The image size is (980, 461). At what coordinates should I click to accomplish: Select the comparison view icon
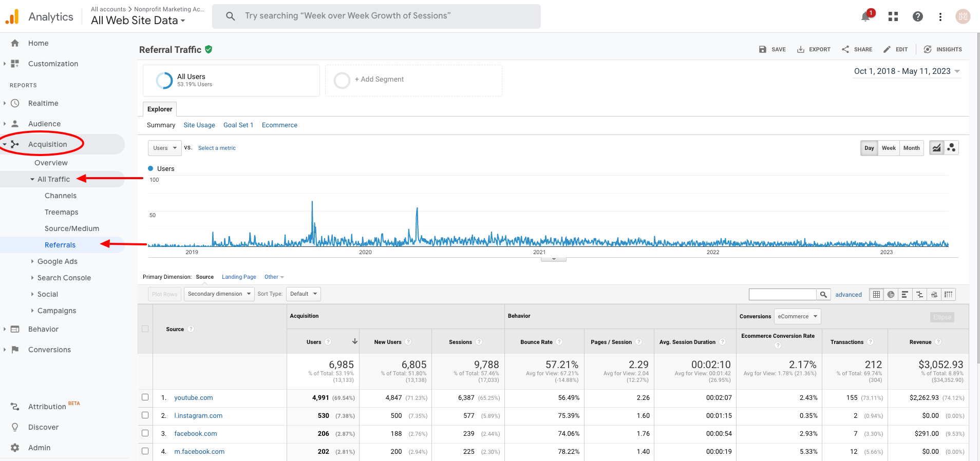[919, 294]
